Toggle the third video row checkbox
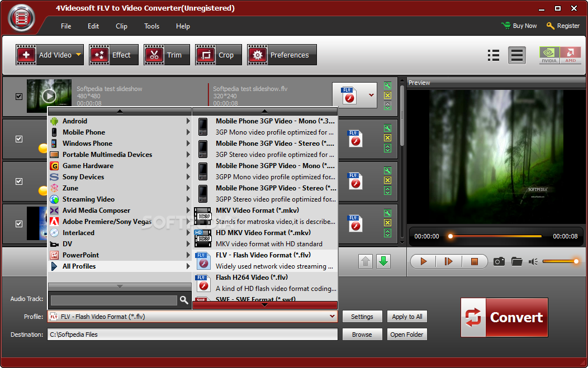The width and height of the screenshot is (588, 368). pos(19,181)
